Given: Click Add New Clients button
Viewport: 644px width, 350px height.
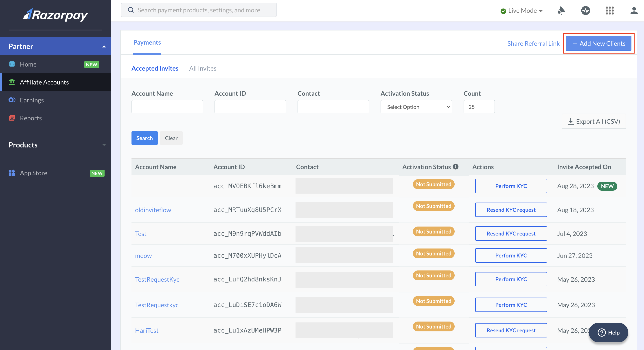Looking at the screenshot, I should [599, 43].
